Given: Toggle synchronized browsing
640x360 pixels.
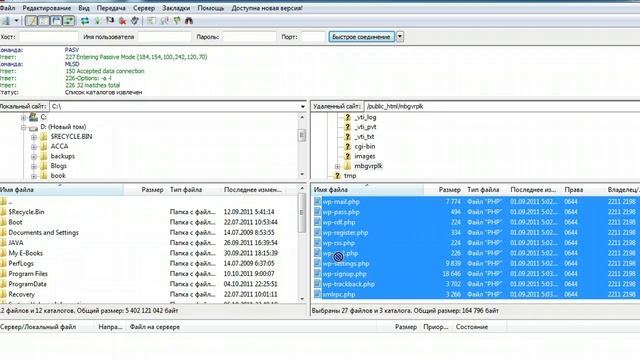Looking at the screenshot, I should tap(177, 21).
